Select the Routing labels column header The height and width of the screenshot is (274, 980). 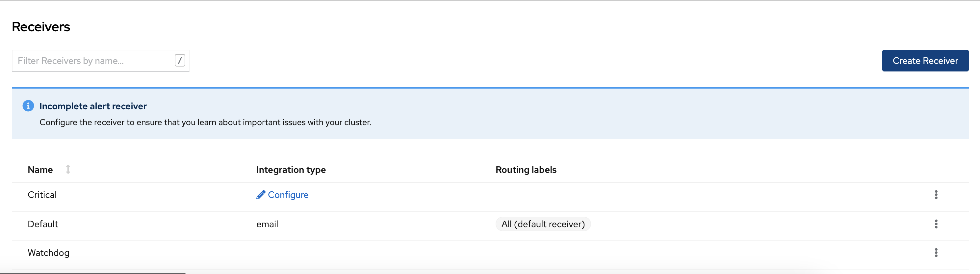click(526, 169)
